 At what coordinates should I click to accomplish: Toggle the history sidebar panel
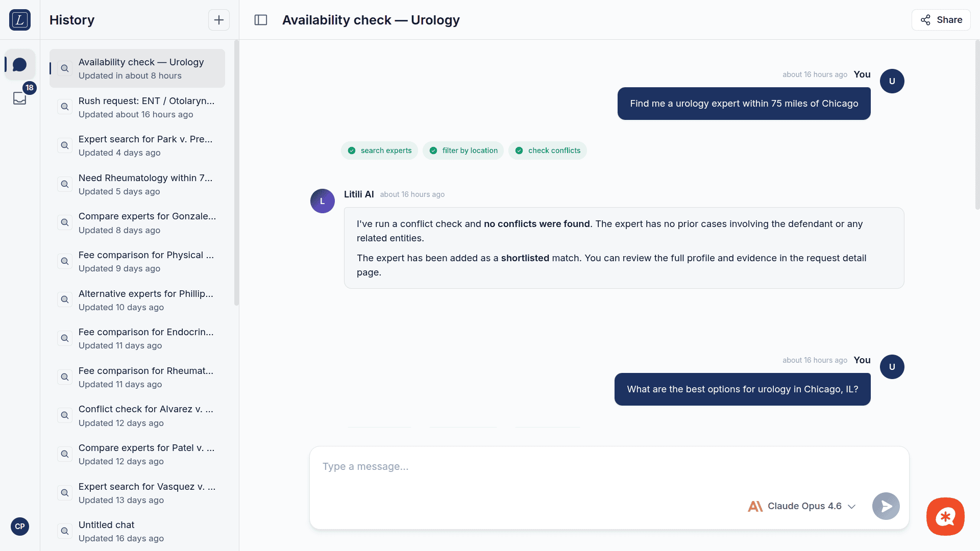coord(261,20)
